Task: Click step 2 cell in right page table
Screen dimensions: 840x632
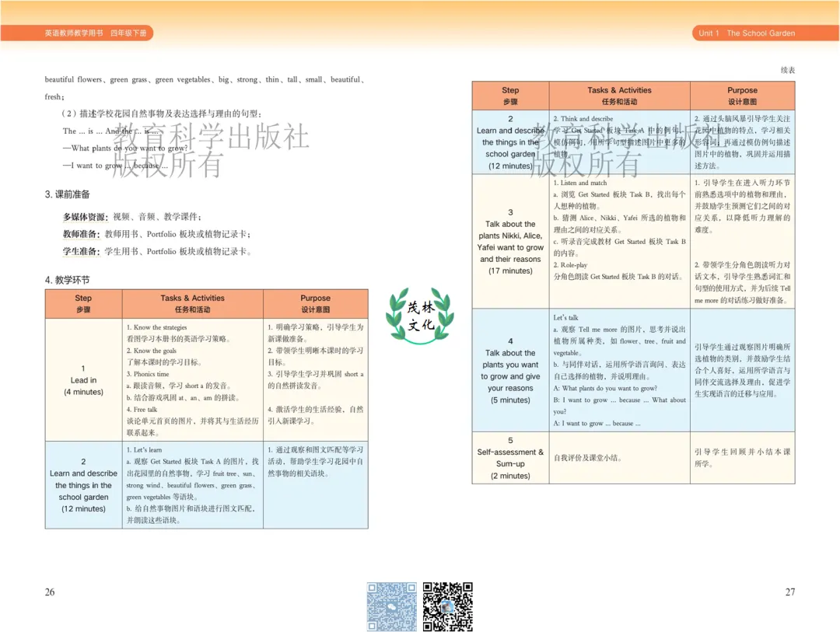Action: tap(510, 142)
